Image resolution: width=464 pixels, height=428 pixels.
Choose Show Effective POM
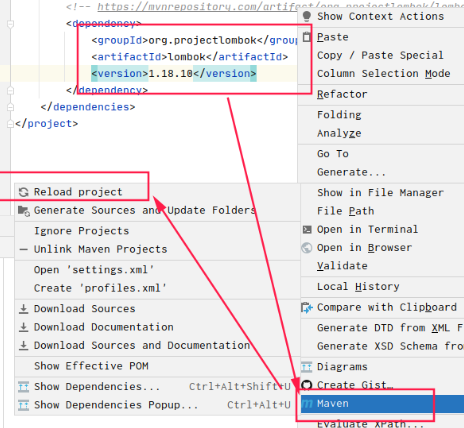click(157, 366)
